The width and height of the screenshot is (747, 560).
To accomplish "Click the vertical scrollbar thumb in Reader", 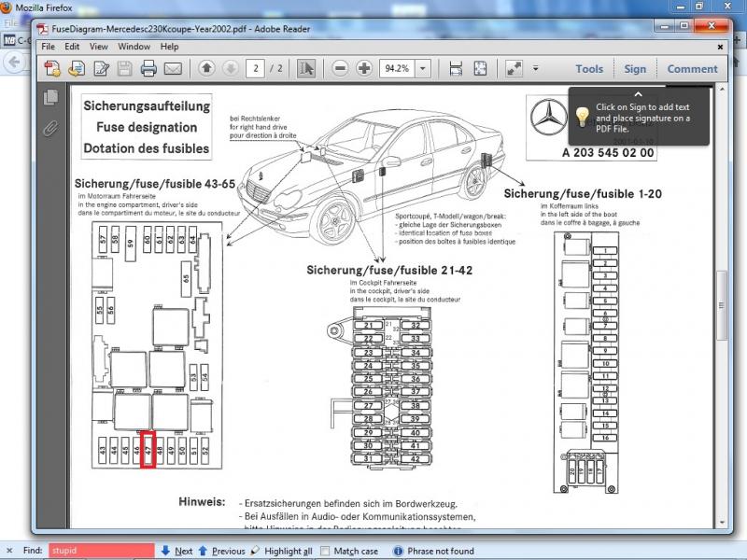I will (x=722, y=305).
